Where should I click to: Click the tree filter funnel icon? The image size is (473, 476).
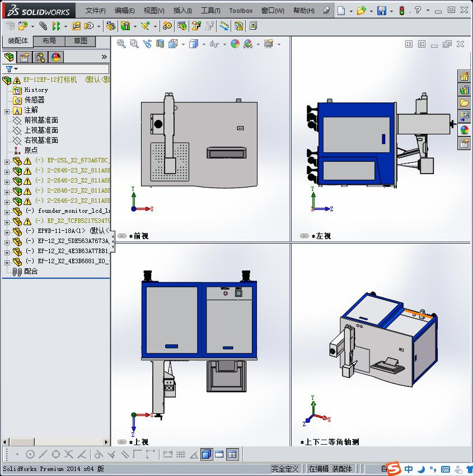(10, 69)
